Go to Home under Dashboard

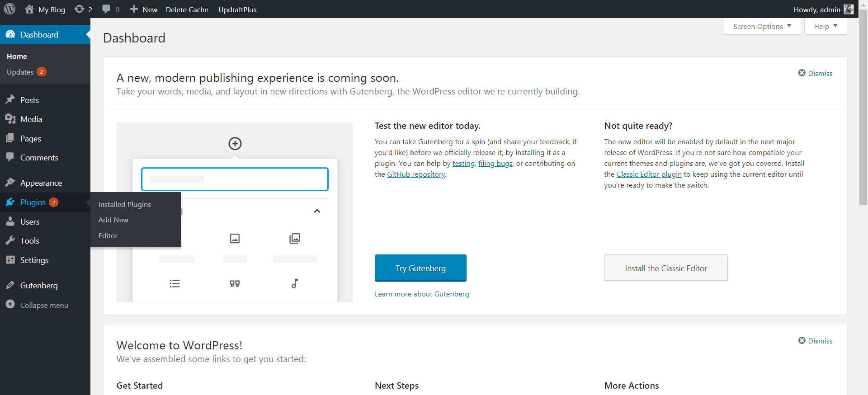[17, 56]
